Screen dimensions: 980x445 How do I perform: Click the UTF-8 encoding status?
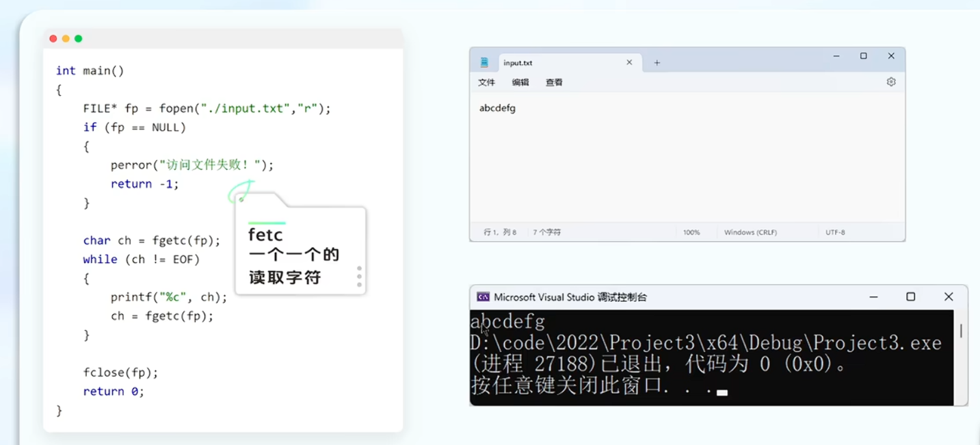(835, 233)
